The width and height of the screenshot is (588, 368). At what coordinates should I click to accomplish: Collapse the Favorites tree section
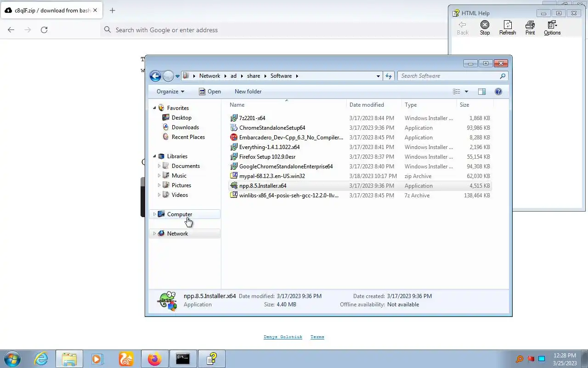pos(154,108)
